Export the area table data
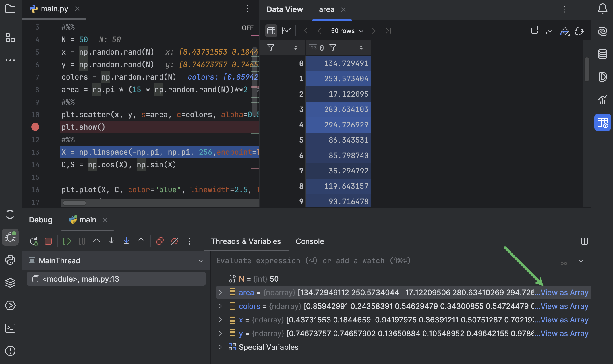The width and height of the screenshot is (613, 364). click(x=550, y=31)
